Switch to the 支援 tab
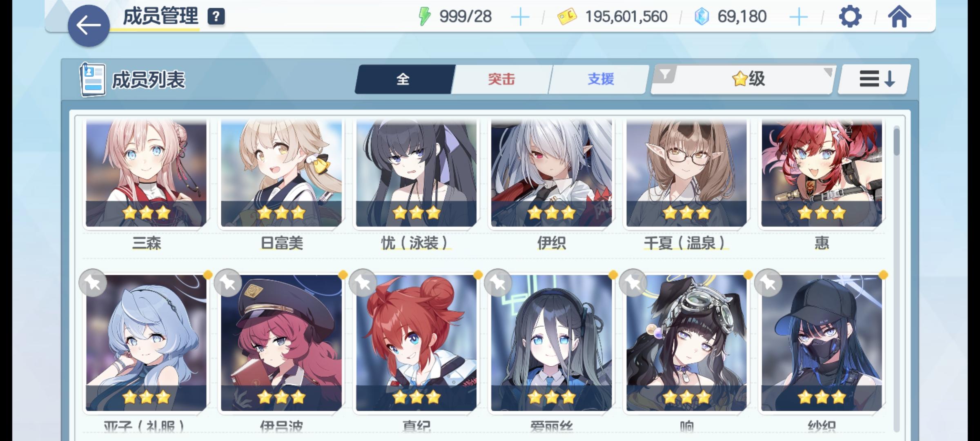Image resolution: width=980 pixels, height=441 pixels. pyautogui.click(x=600, y=79)
